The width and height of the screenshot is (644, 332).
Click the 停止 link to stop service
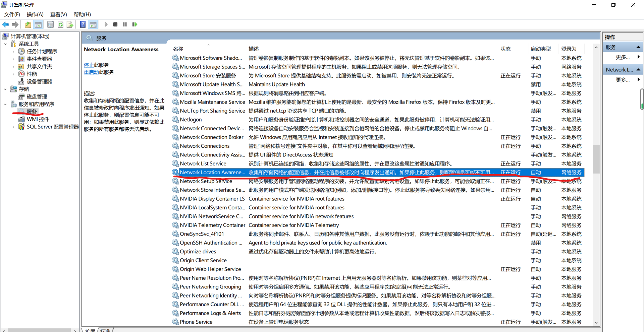89,65
